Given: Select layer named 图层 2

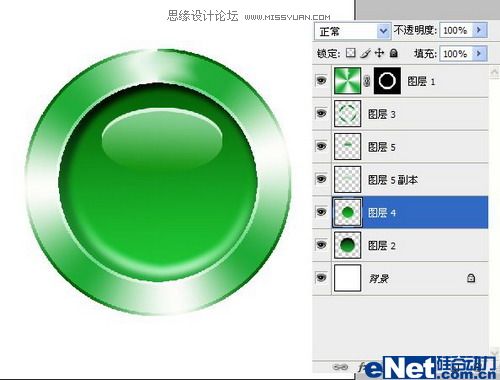Looking at the screenshot, I should tap(382, 246).
